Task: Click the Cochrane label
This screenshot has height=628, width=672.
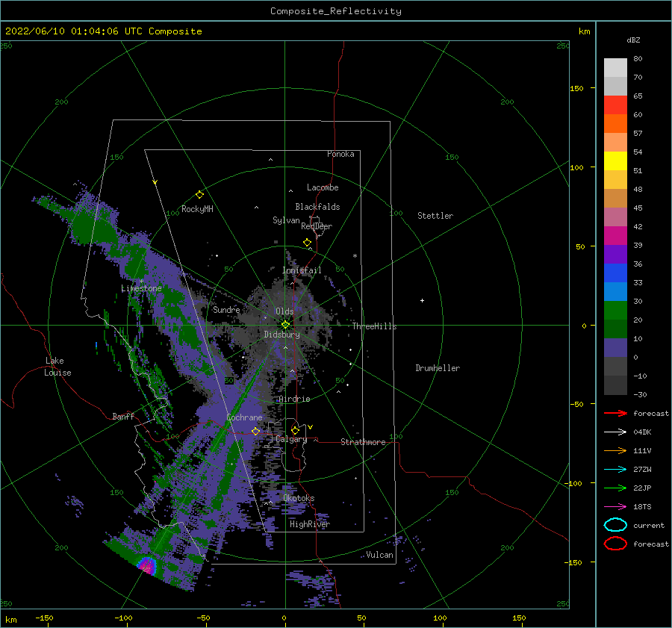Action: (244, 417)
